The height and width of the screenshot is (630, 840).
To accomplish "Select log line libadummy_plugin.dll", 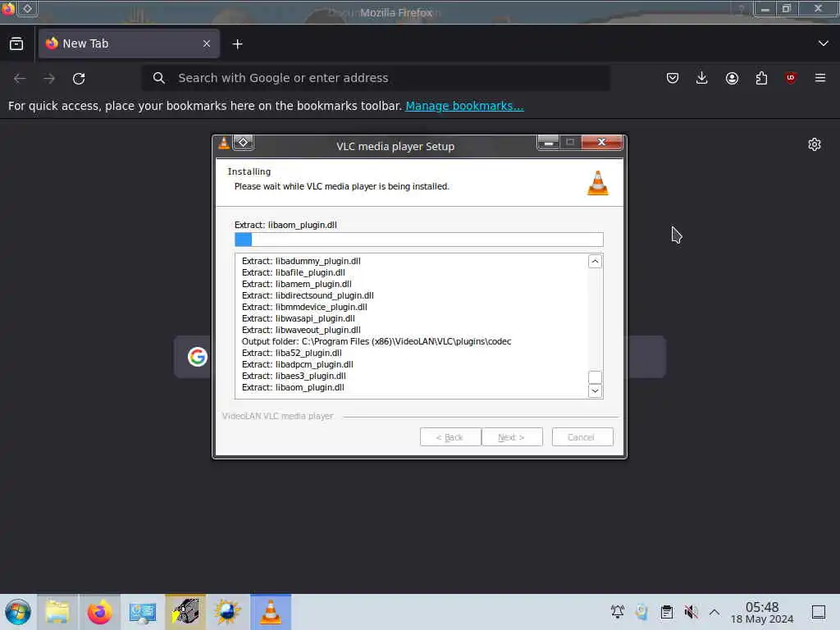I will [301, 261].
